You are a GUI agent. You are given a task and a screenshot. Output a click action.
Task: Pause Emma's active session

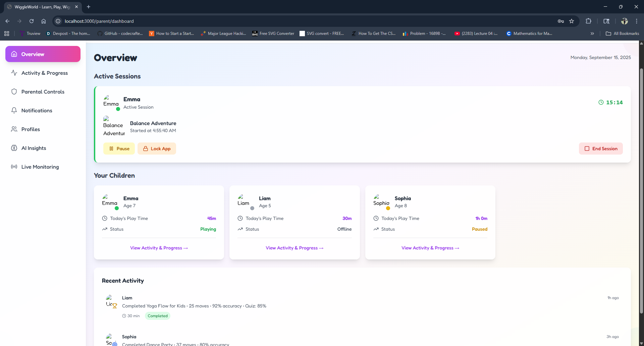(x=119, y=149)
